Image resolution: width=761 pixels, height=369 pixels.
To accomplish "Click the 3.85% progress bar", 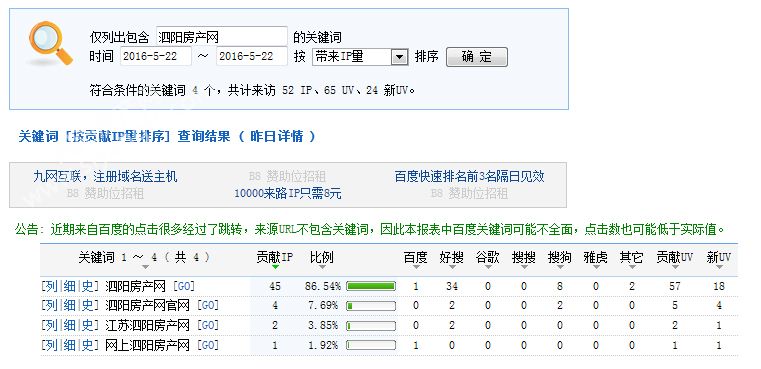I will (371, 326).
